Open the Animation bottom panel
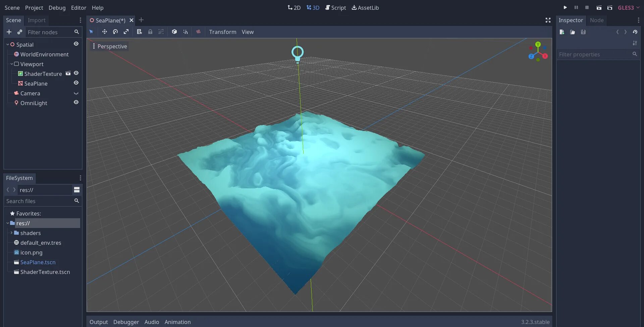The width and height of the screenshot is (644, 327). pyautogui.click(x=177, y=322)
